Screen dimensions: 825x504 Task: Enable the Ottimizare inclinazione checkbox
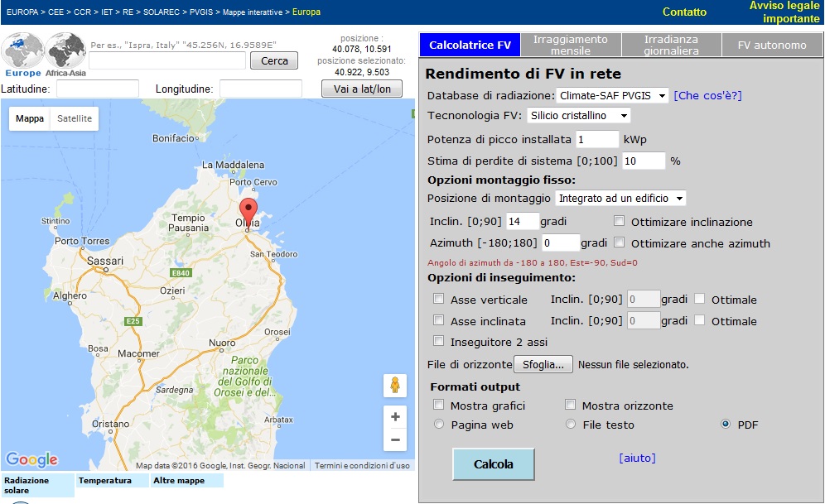(x=620, y=222)
